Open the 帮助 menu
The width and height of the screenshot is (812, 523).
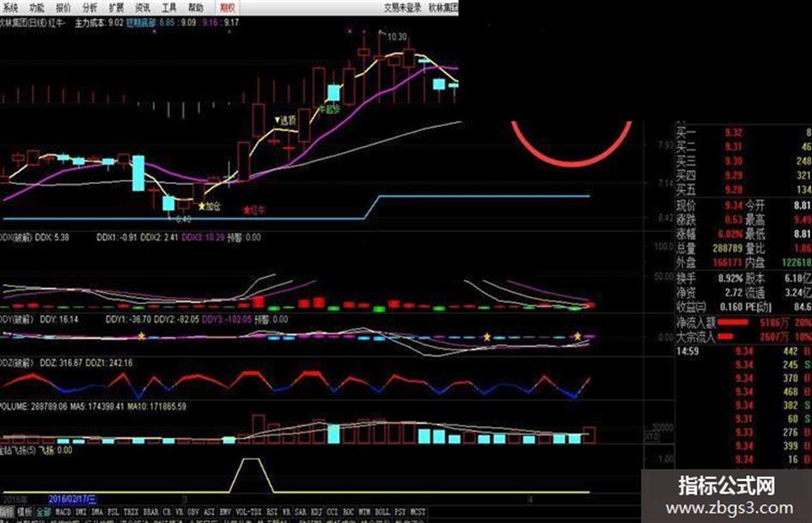pyautogui.click(x=196, y=7)
